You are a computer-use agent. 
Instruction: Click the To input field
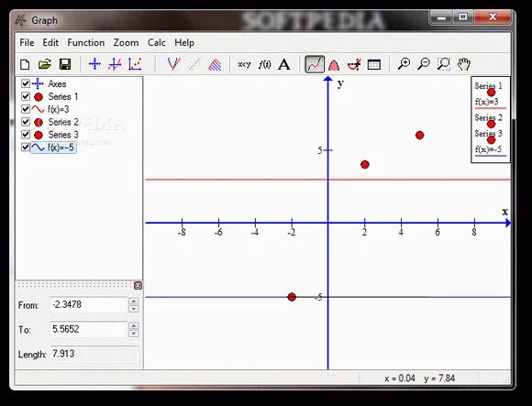tap(89, 329)
